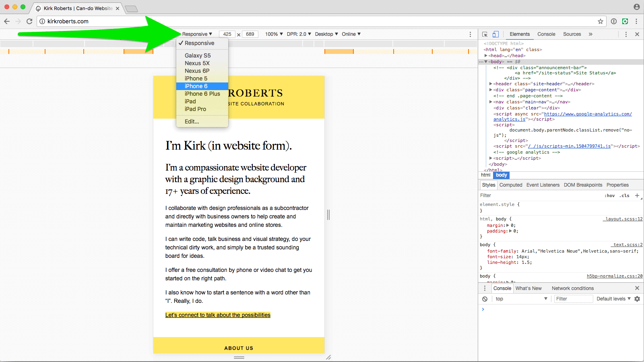Close the Kirk Roberts browser tab
The height and width of the screenshot is (362, 644).
pyautogui.click(x=118, y=8)
